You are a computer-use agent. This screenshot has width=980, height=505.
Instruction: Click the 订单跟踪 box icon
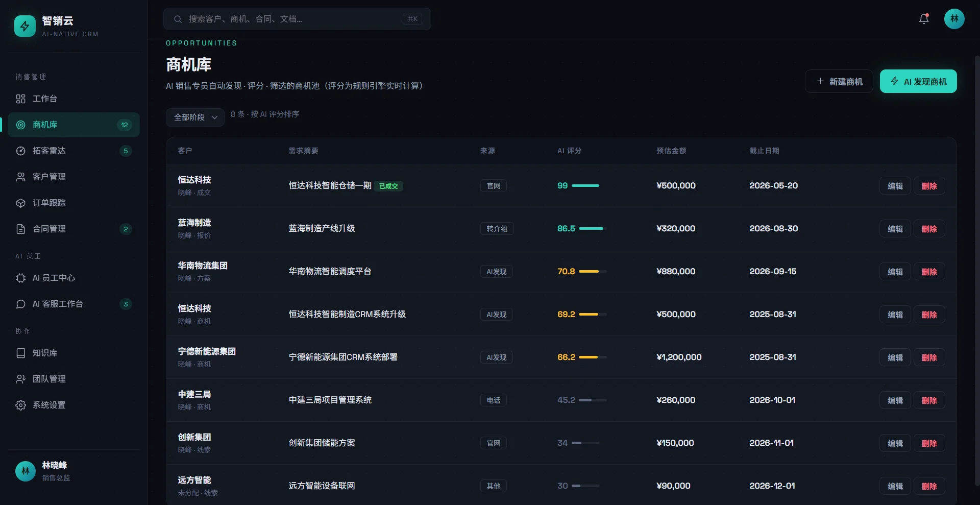(x=21, y=203)
